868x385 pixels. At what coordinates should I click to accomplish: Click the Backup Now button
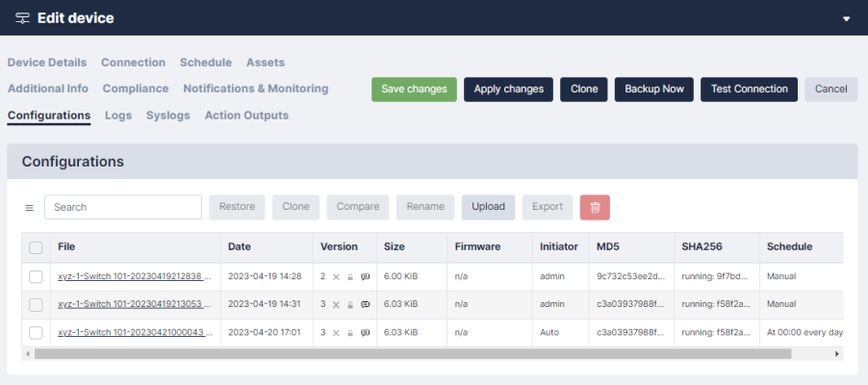tap(654, 90)
